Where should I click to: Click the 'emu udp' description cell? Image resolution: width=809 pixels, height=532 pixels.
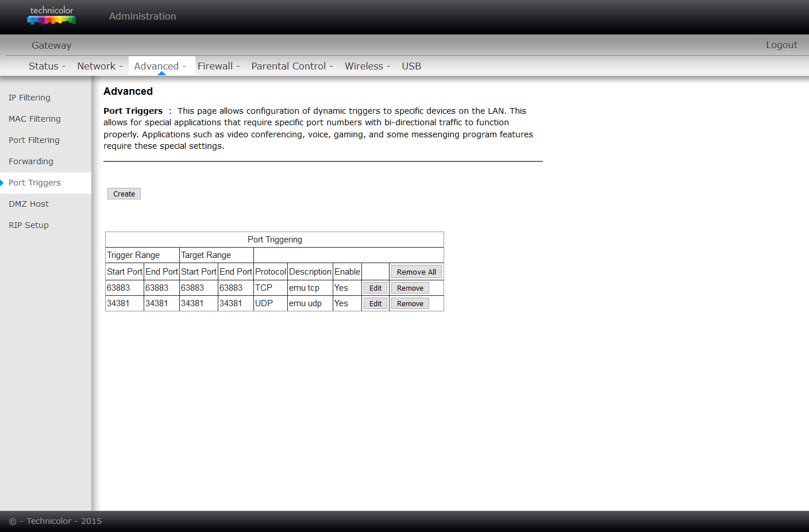310,303
